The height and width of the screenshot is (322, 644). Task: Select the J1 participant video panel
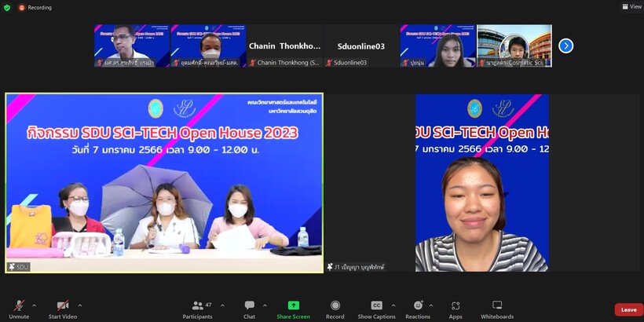click(482, 183)
